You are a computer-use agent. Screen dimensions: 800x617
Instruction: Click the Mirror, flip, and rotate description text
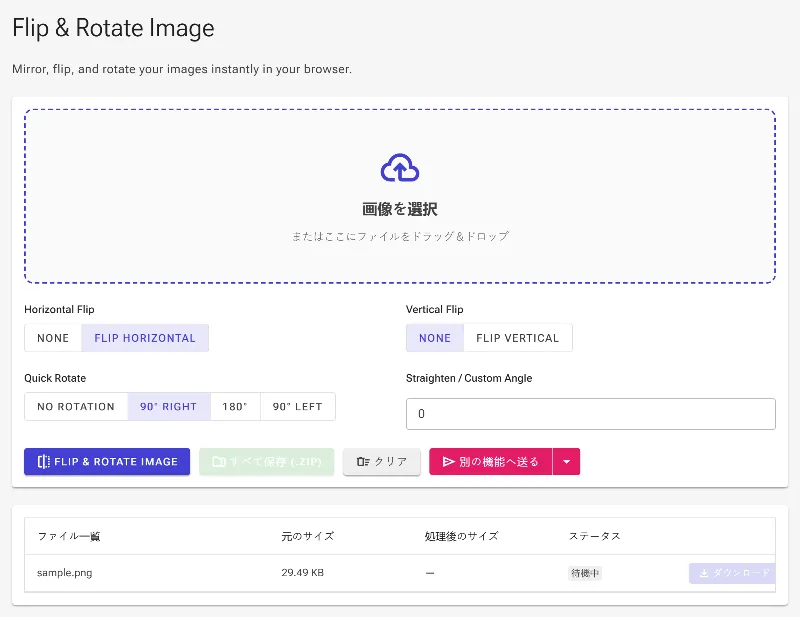click(x=182, y=69)
